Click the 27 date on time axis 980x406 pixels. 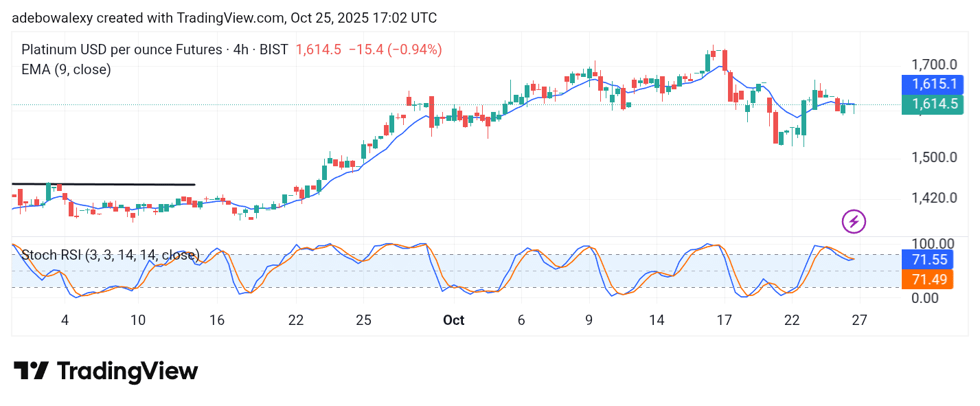pos(859,320)
